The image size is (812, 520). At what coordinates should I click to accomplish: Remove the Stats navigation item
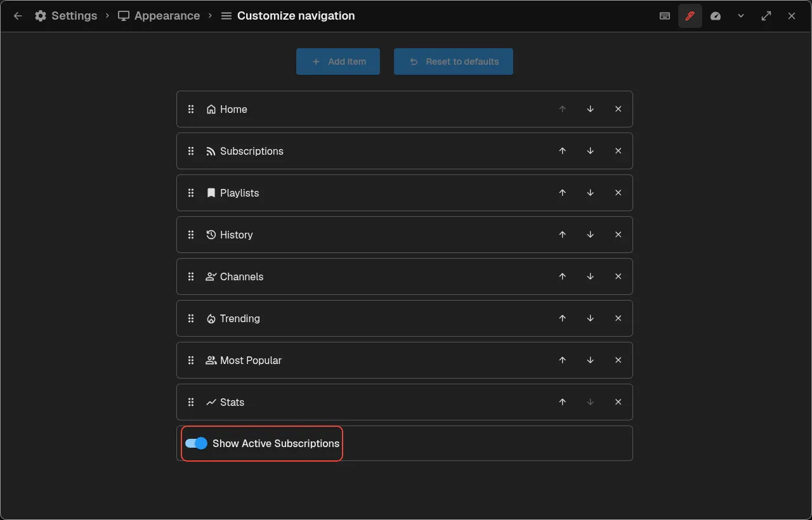[619, 402]
